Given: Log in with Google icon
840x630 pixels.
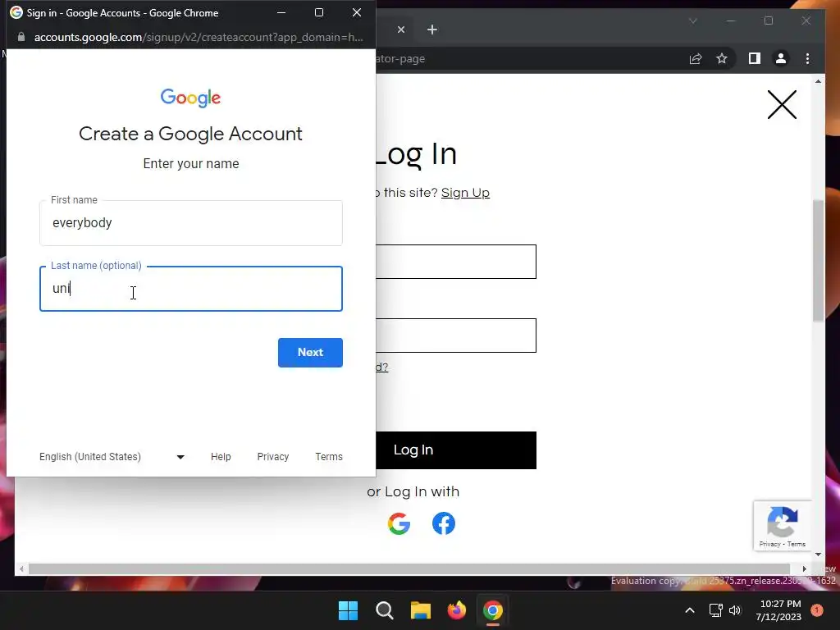Looking at the screenshot, I should [x=399, y=523].
